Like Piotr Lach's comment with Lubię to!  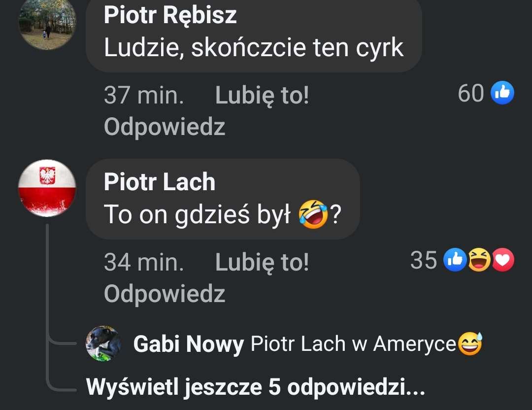click(262, 262)
